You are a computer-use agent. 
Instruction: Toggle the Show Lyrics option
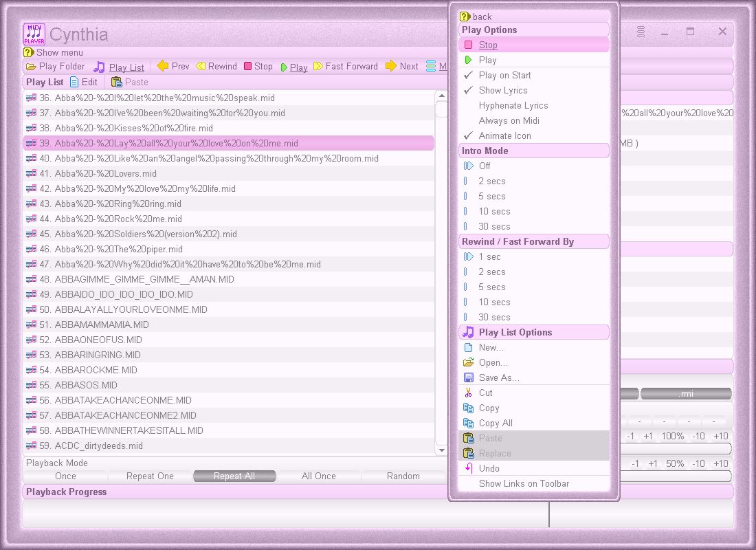[534, 90]
